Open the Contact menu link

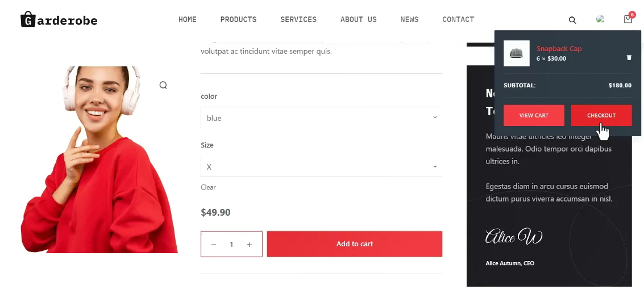coord(458,19)
